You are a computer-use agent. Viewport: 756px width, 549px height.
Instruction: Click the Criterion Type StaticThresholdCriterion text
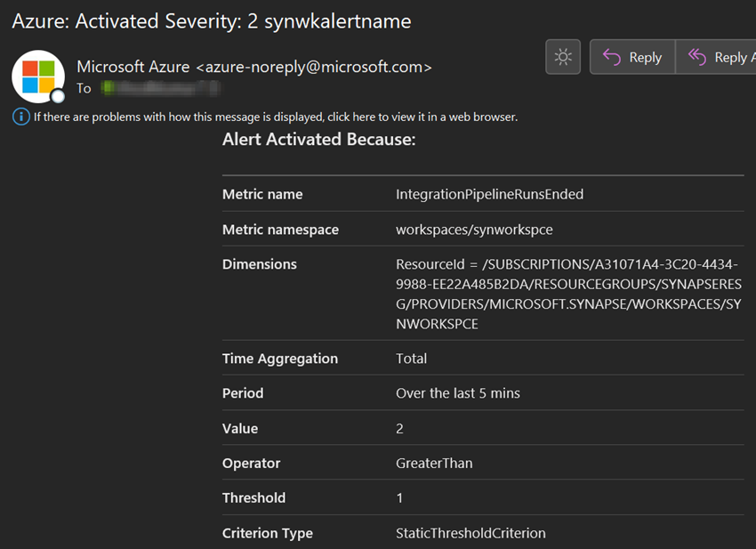tap(471, 532)
